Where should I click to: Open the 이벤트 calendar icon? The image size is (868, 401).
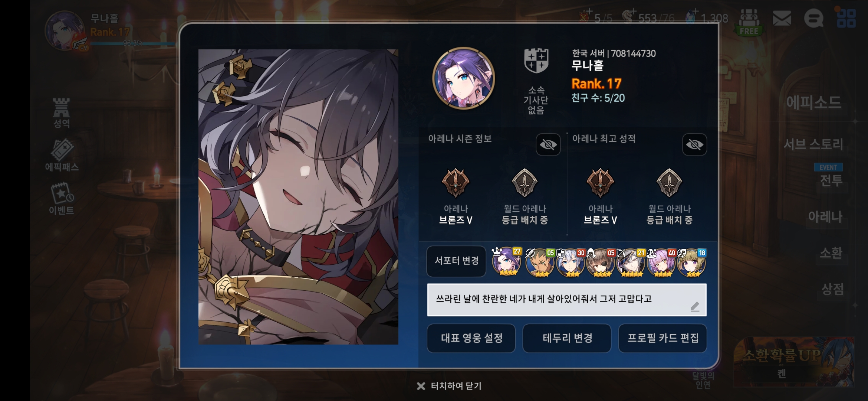pyautogui.click(x=62, y=199)
